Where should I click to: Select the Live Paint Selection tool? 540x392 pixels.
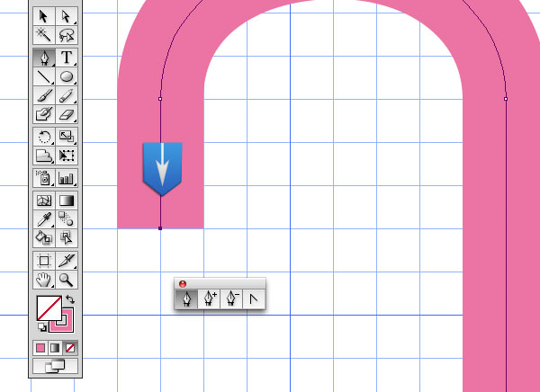[x=67, y=238]
